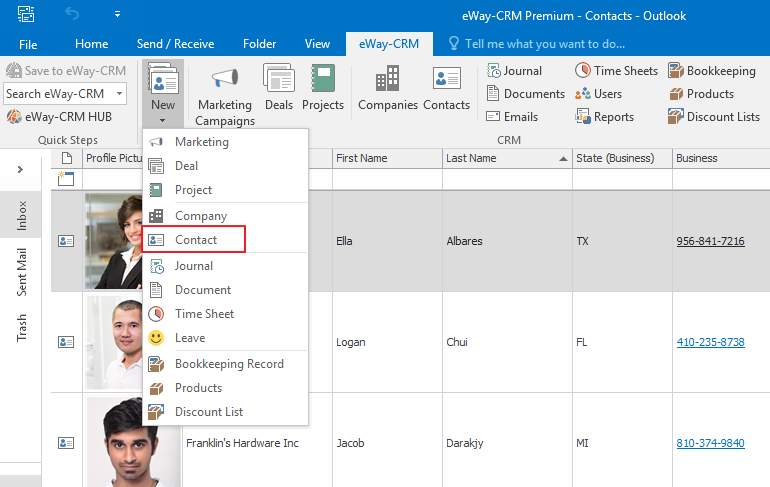Image resolution: width=770 pixels, height=487 pixels.
Task: Open the Contacts module in the ribbon
Action: tap(446, 87)
